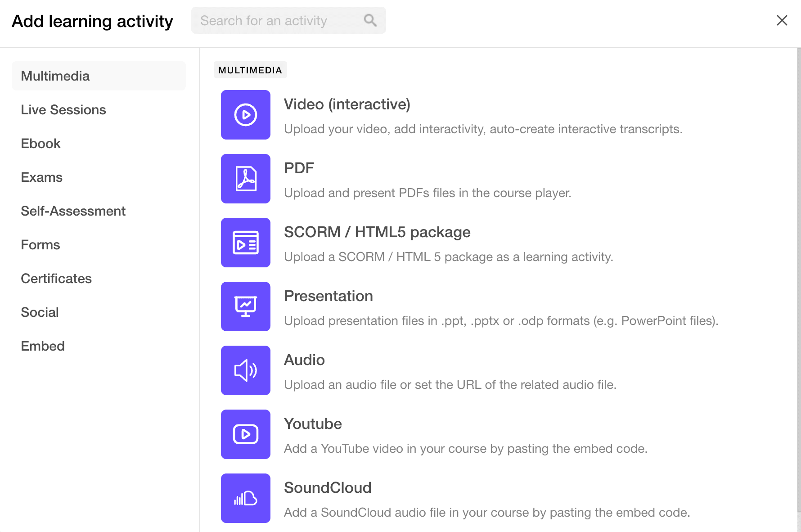This screenshot has width=801, height=532.
Task: Close the Add learning activity dialog
Action: (782, 20)
